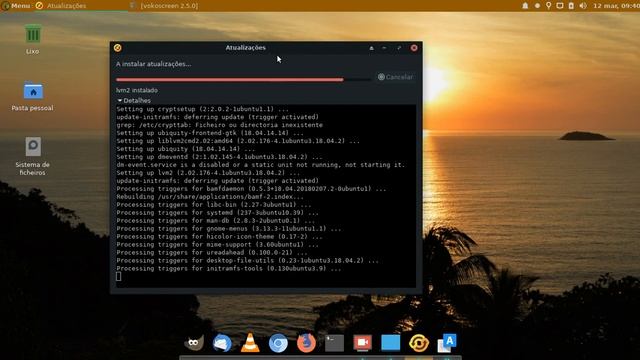640x360 pixels.
Task: Open the Pasta pessoal home folder
Action: coord(33,96)
